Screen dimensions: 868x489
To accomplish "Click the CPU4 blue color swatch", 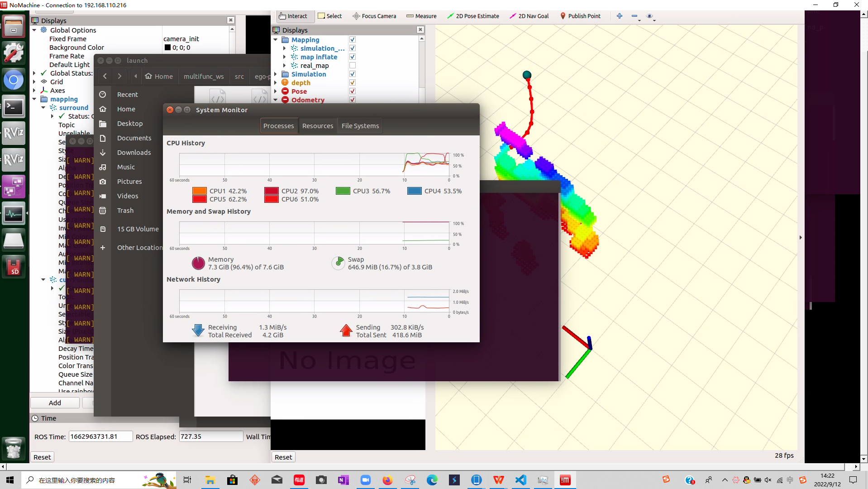I will point(415,191).
